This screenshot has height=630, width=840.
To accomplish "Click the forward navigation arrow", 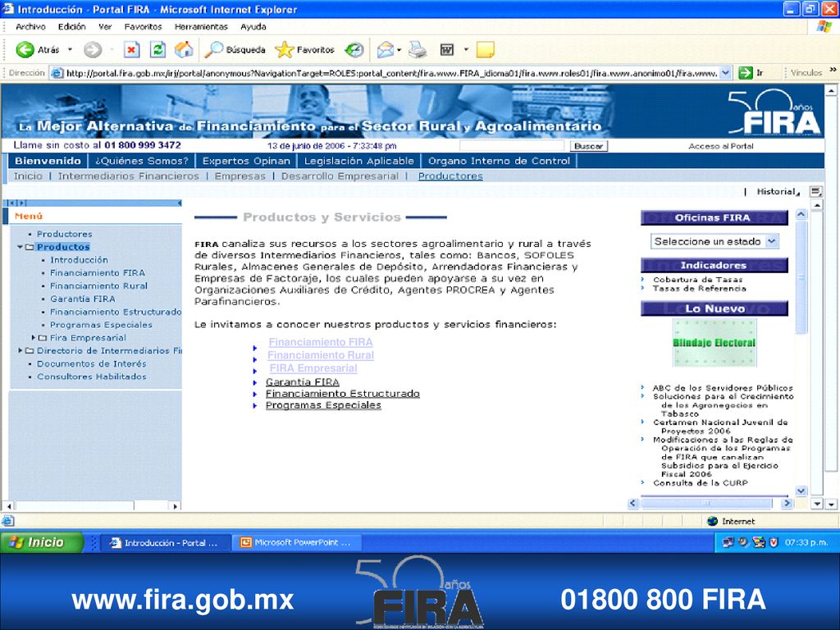I will (x=93, y=50).
